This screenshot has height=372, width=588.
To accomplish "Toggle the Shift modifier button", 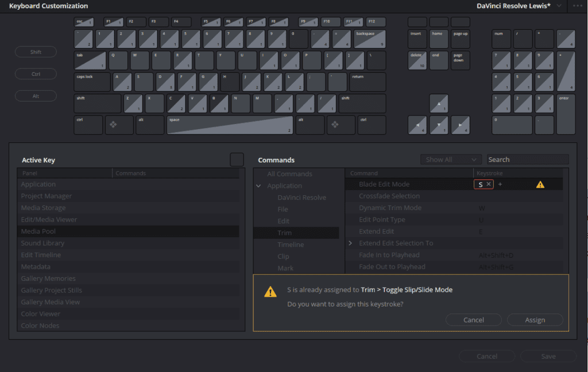I will (36, 52).
